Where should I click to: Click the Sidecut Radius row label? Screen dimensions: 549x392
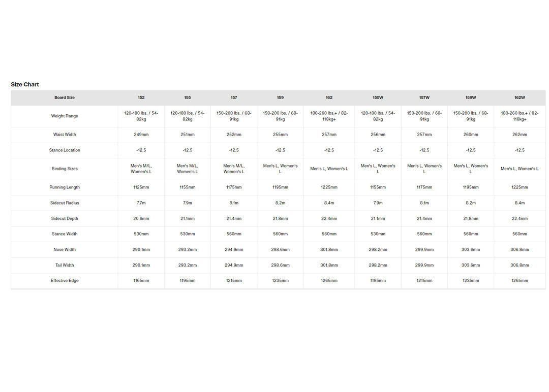(x=65, y=203)
